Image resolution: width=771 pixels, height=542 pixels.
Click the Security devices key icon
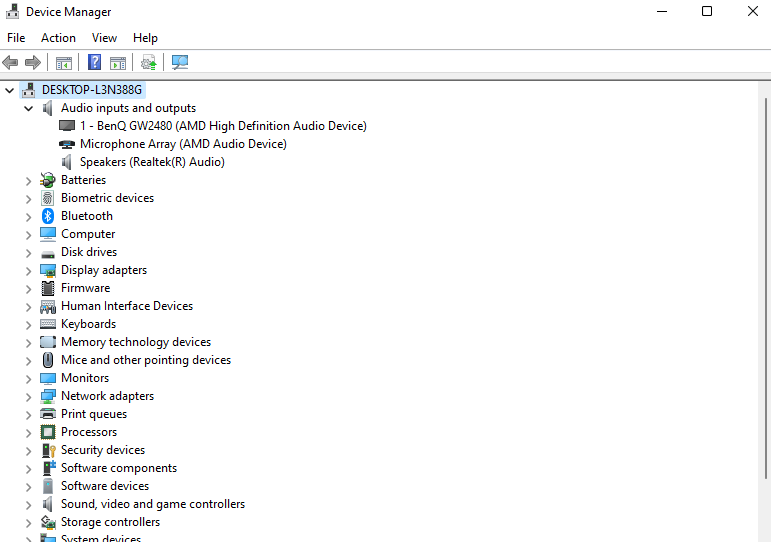(x=48, y=451)
